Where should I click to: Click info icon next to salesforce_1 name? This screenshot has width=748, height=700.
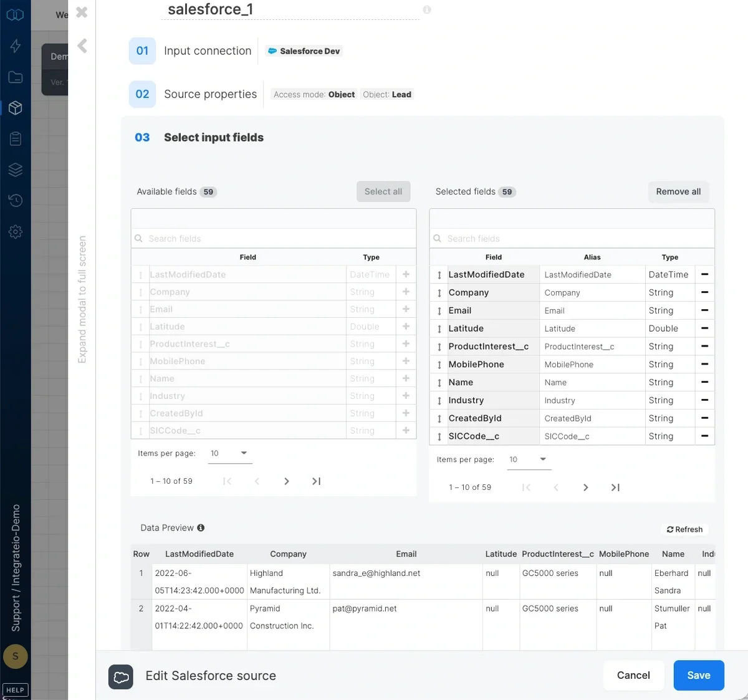(427, 9)
